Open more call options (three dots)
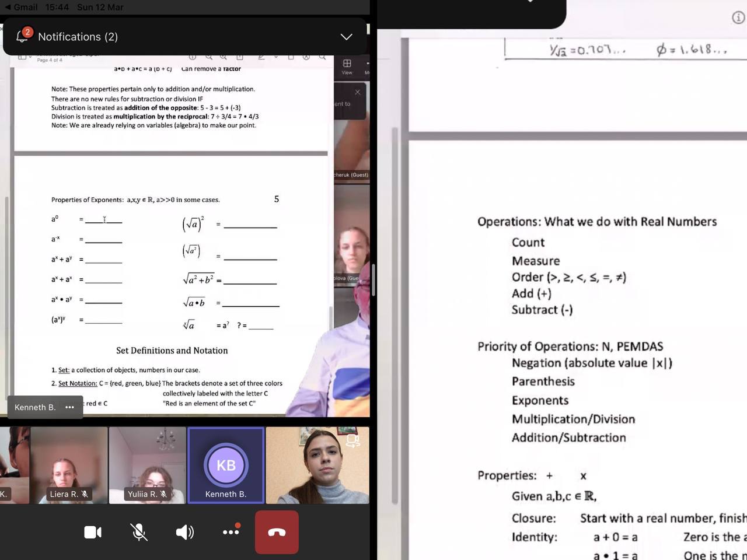The height and width of the screenshot is (560, 747). tap(231, 531)
